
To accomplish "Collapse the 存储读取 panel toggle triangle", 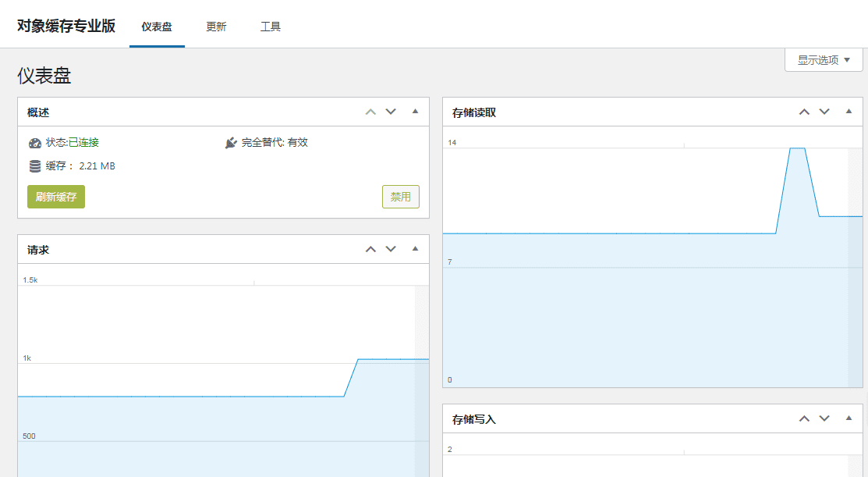I will (x=849, y=112).
